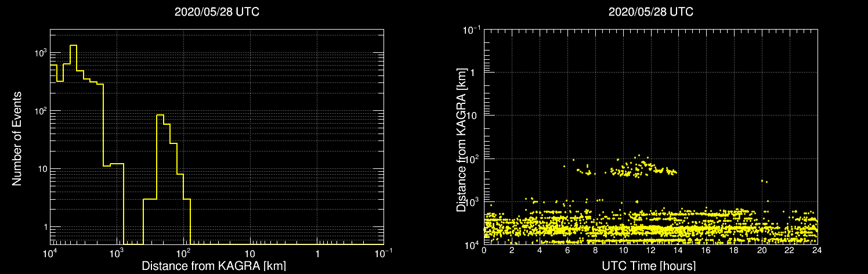Click the 10 tick on Number of Events axis
Viewport: 868px width, 274px height.
[x=42, y=168]
